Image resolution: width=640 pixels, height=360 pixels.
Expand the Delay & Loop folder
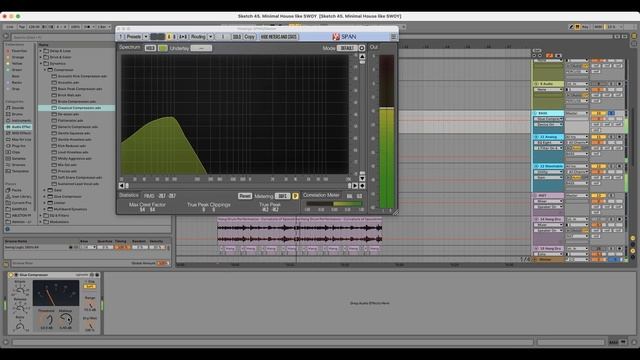(x=41, y=51)
